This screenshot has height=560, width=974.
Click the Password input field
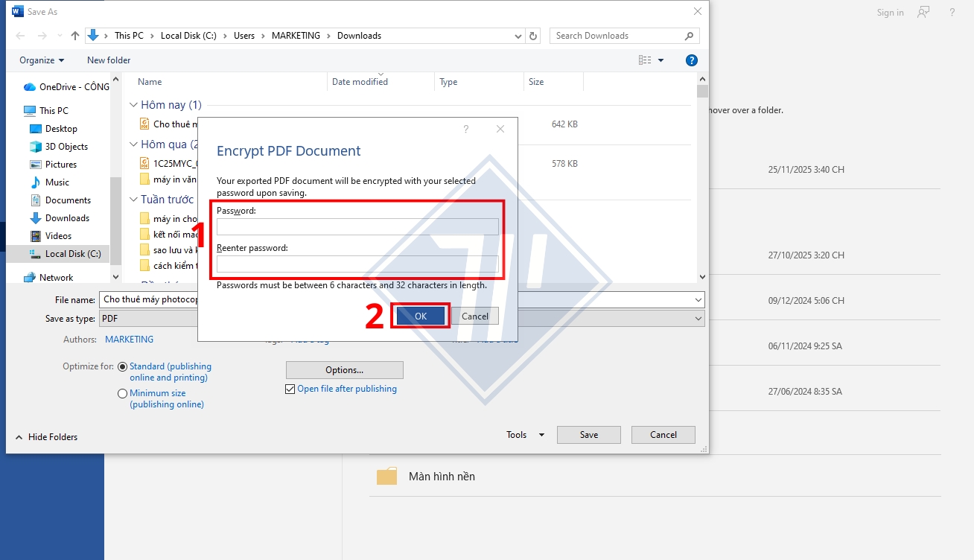[357, 226]
